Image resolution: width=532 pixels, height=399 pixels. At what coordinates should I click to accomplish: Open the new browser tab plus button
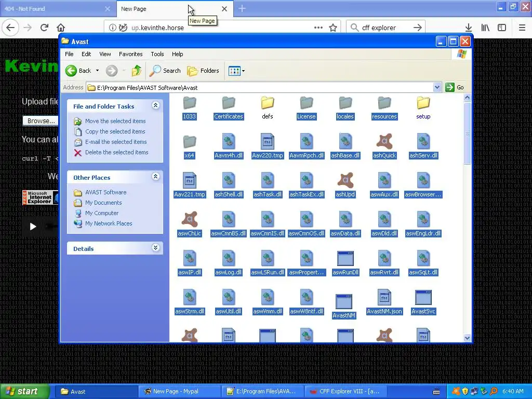242,9
